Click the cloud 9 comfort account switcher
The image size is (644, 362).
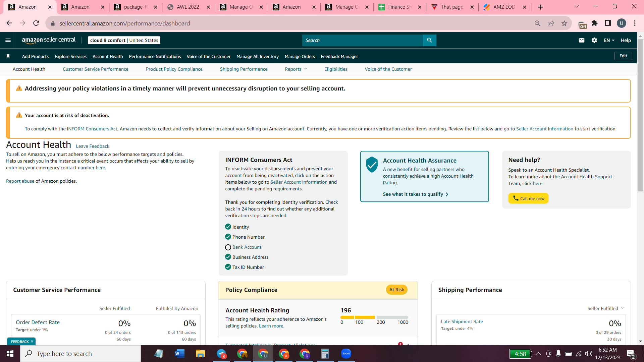click(x=124, y=40)
